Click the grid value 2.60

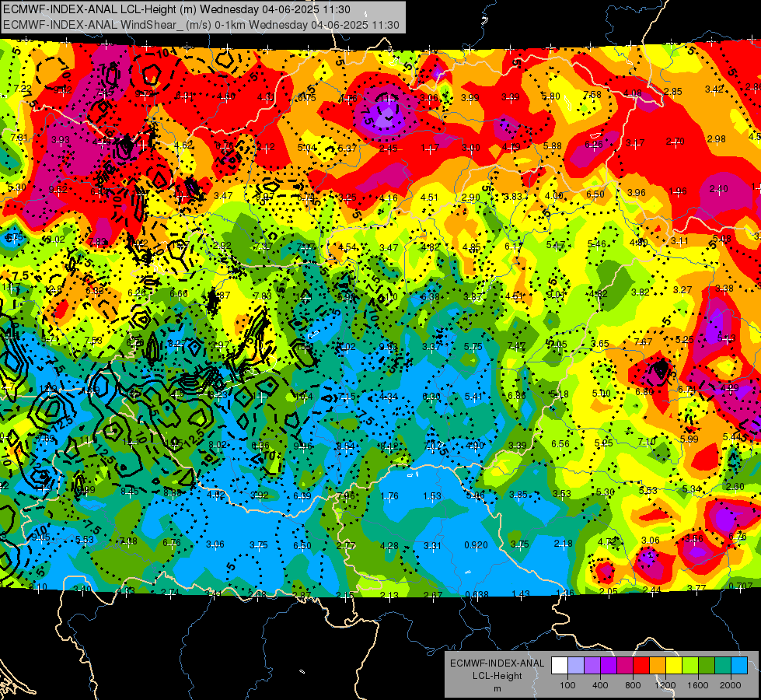click(x=735, y=486)
